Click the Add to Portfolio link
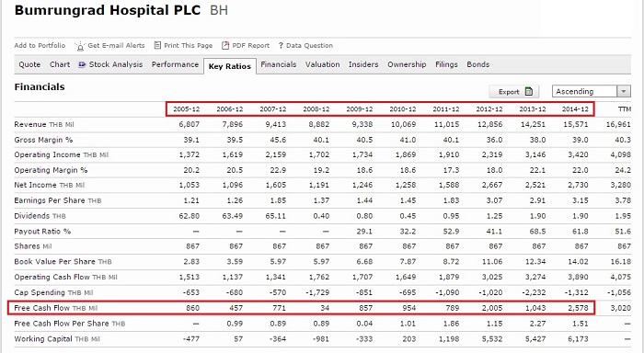 (x=40, y=46)
